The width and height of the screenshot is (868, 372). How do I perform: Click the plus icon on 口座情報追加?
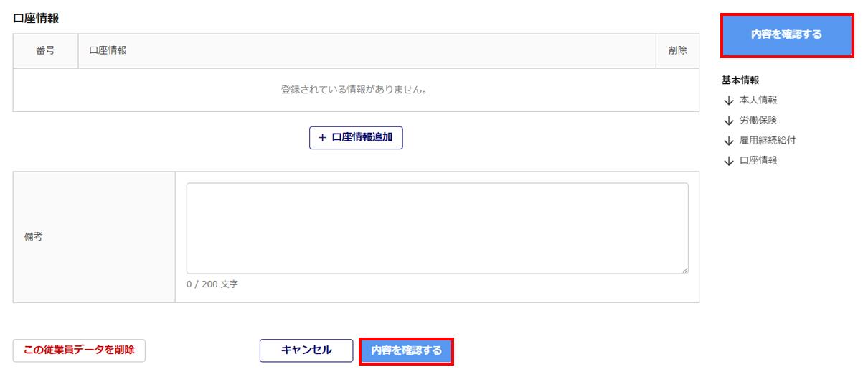pos(322,137)
